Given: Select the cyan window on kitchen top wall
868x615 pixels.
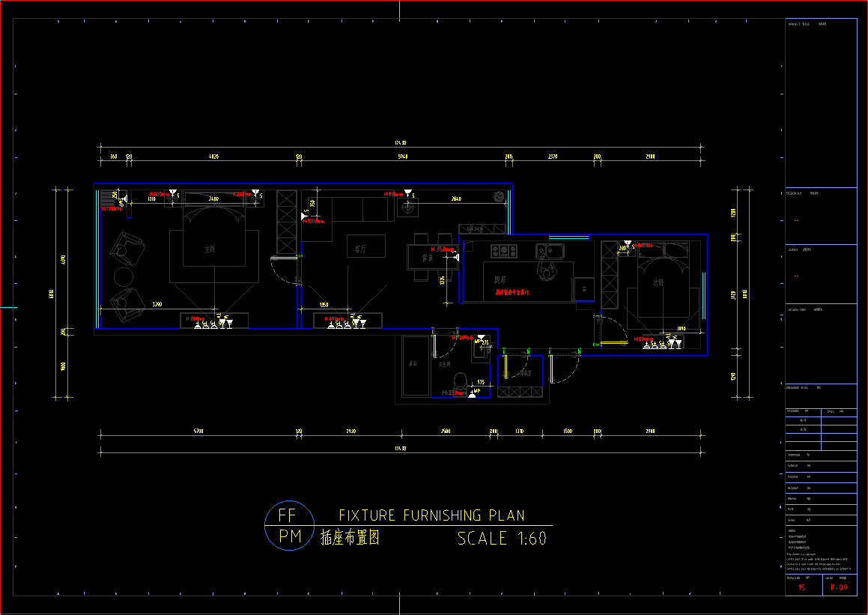Looking at the screenshot, I should pyautogui.click(x=568, y=236).
